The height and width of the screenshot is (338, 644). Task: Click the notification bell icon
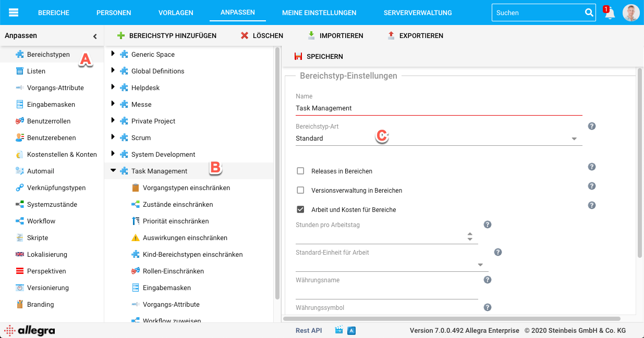(610, 14)
